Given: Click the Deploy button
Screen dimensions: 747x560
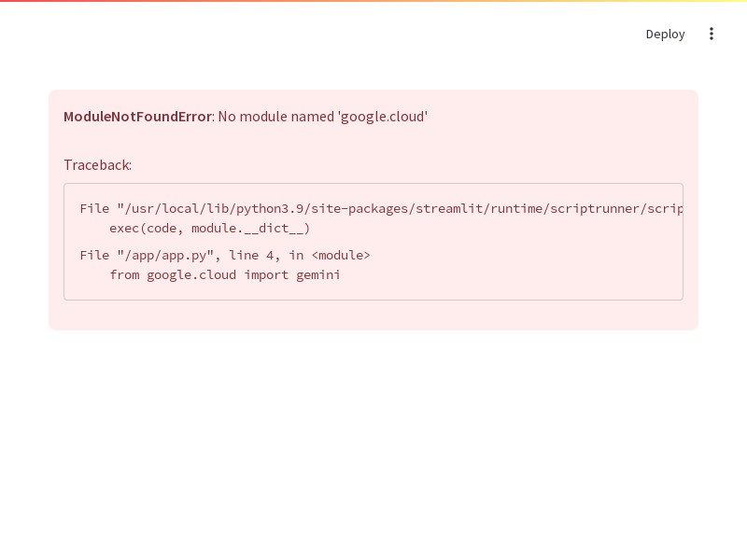Looking at the screenshot, I should tap(665, 35).
